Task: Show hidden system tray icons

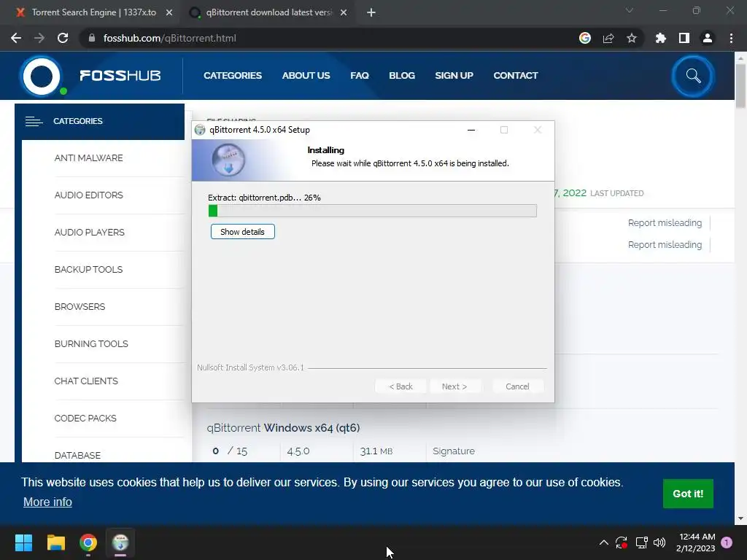Action: click(x=603, y=542)
